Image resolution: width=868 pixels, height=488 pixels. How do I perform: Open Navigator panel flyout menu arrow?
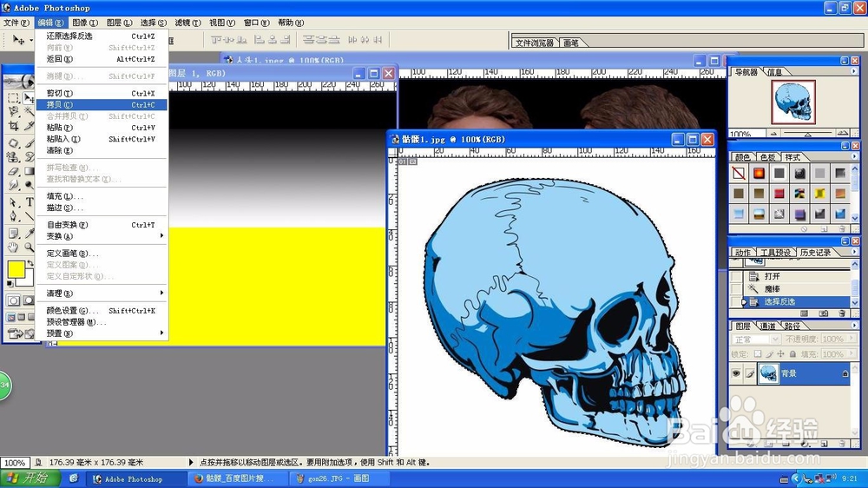coord(853,71)
